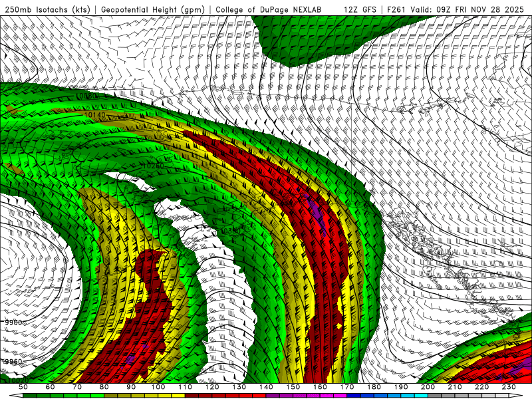Image resolution: width=532 pixels, height=399 pixels.
Task: Click the 9900 height contour label
Action: (x=13, y=323)
